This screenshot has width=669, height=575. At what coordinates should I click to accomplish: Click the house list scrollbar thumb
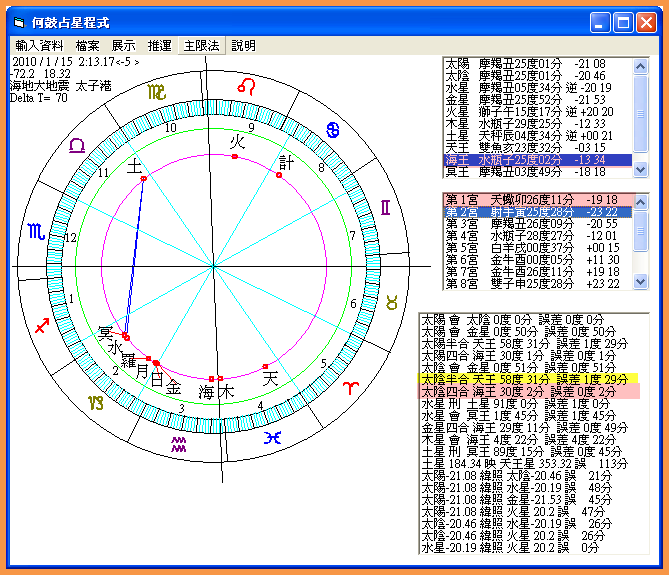click(x=640, y=231)
